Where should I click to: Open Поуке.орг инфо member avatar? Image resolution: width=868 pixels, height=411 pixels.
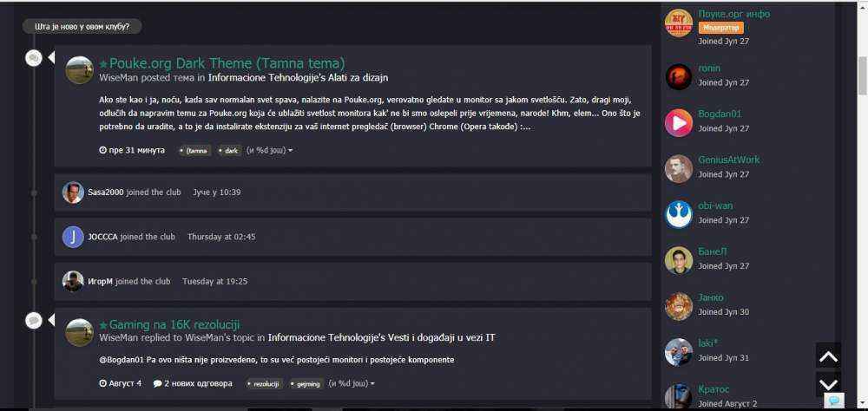click(679, 23)
